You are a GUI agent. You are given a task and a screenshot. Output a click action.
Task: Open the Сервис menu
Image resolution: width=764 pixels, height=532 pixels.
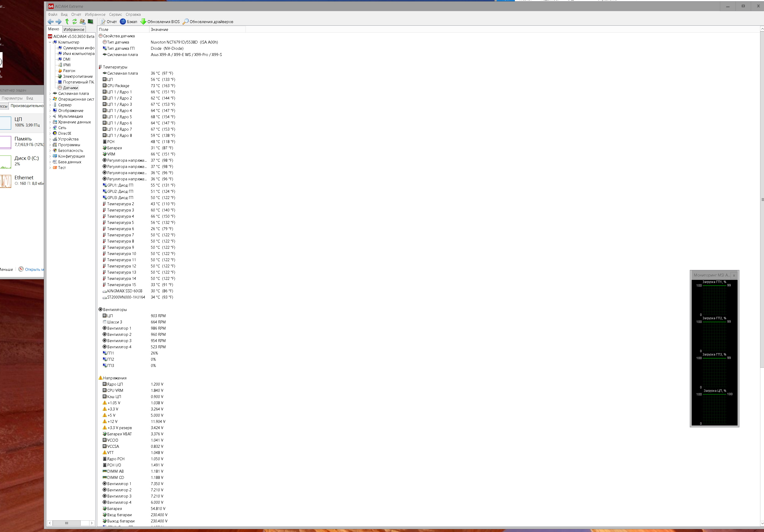pyautogui.click(x=115, y=15)
